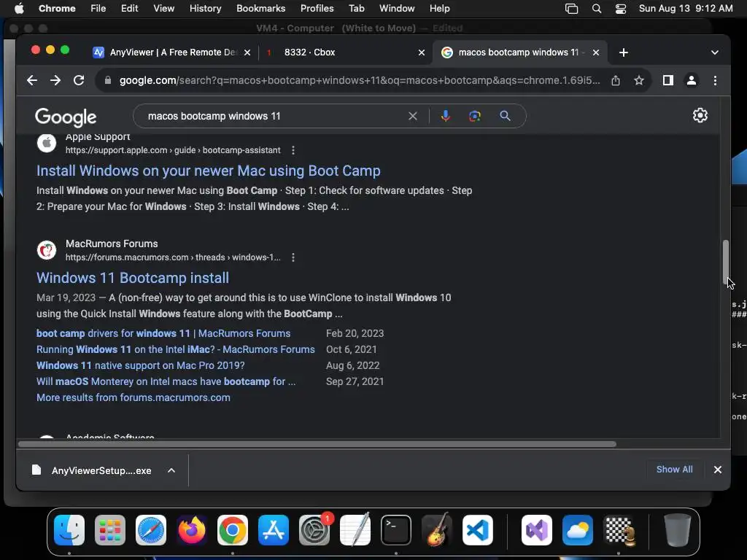Reload the current Google search page

click(x=79, y=80)
